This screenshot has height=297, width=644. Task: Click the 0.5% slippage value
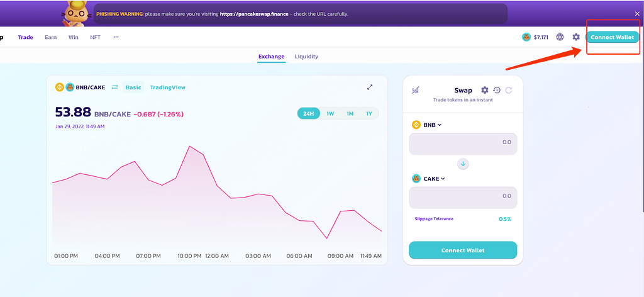pos(505,219)
